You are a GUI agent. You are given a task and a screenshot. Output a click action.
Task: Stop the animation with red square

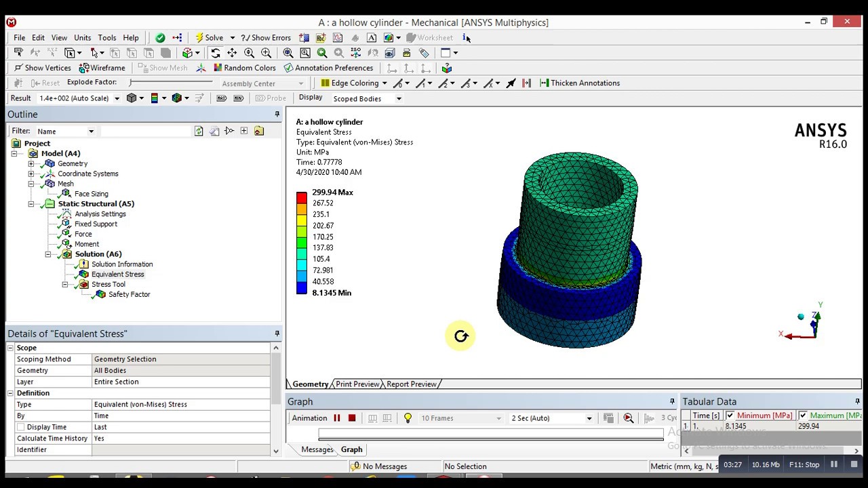point(352,418)
